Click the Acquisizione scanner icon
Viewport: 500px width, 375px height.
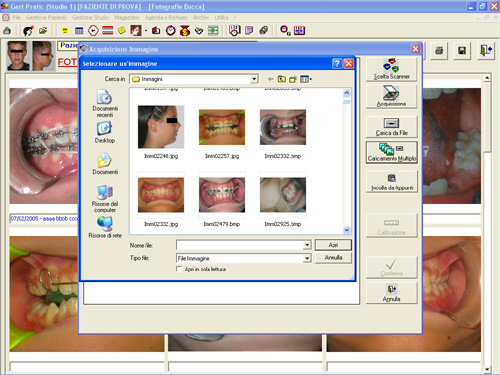(x=391, y=96)
